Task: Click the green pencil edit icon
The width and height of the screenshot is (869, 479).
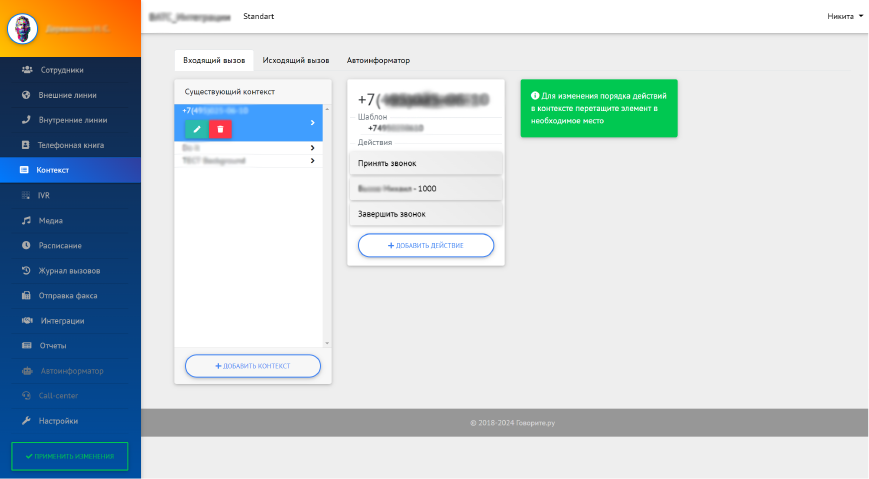Action: click(197, 129)
